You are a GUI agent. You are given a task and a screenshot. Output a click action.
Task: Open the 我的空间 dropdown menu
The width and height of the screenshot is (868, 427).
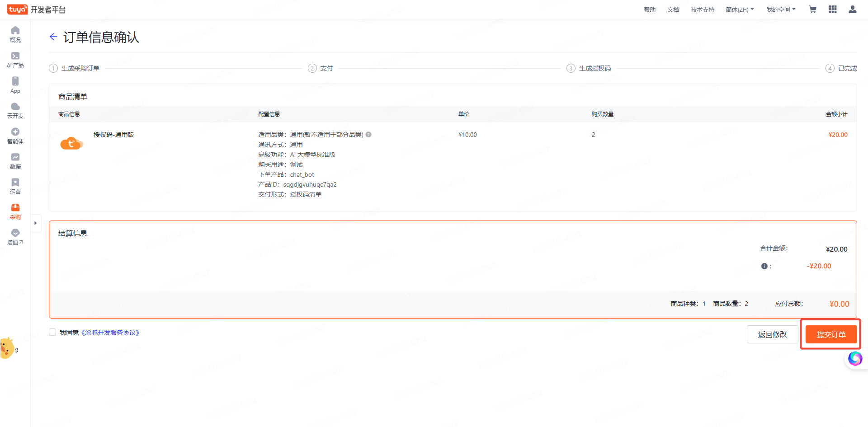pos(781,9)
